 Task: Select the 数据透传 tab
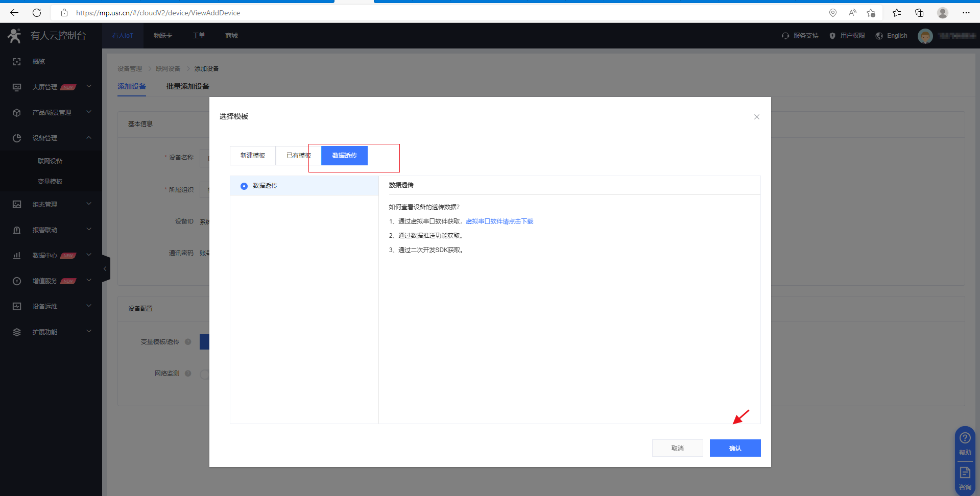click(x=344, y=156)
